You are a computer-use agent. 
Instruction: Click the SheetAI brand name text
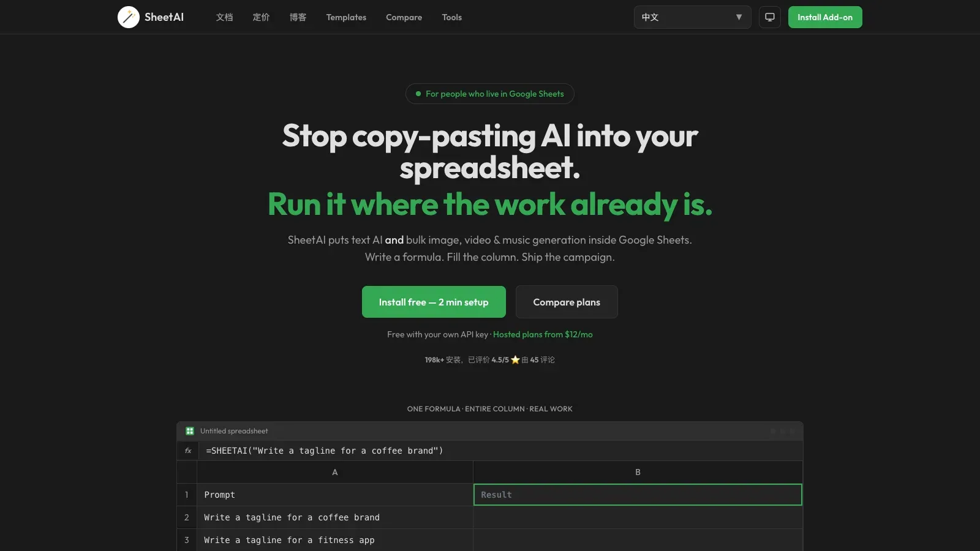tap(164, 17)
